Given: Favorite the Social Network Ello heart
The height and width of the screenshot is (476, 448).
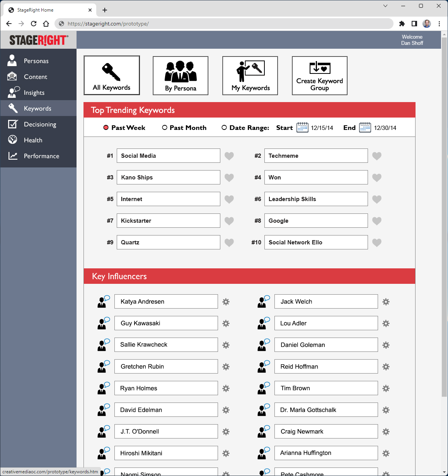Looking at the screenshot, I should click(x=377, y=242).
